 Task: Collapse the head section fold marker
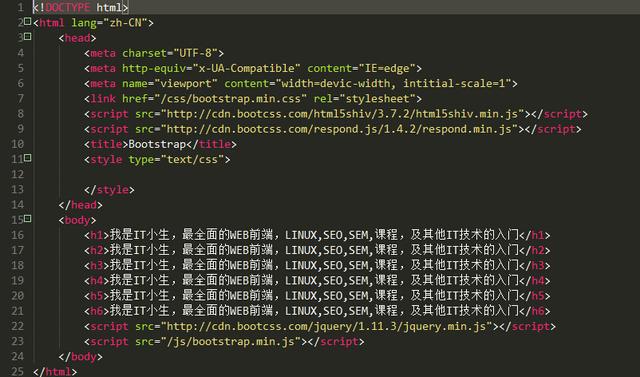tap(28, 36)
